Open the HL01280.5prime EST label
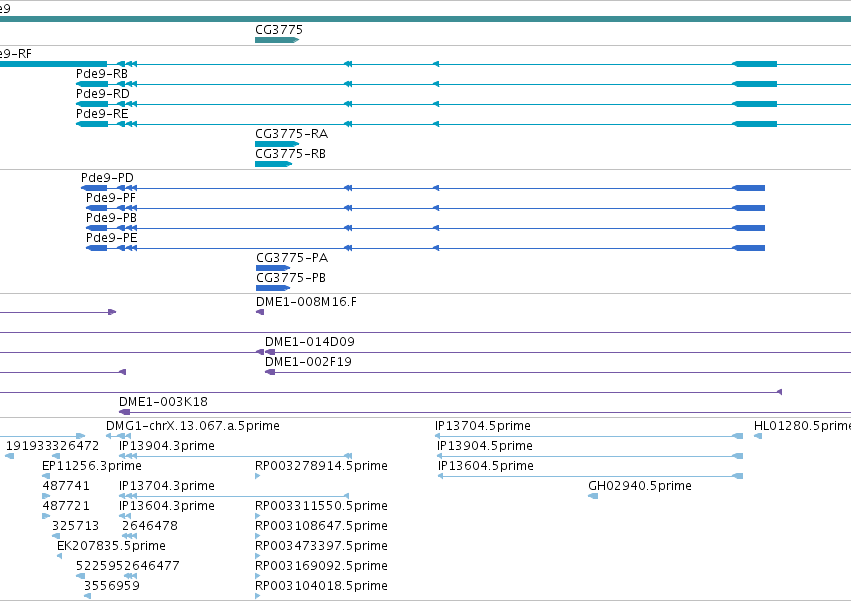 pyautogui.click(x=802, y=426)
